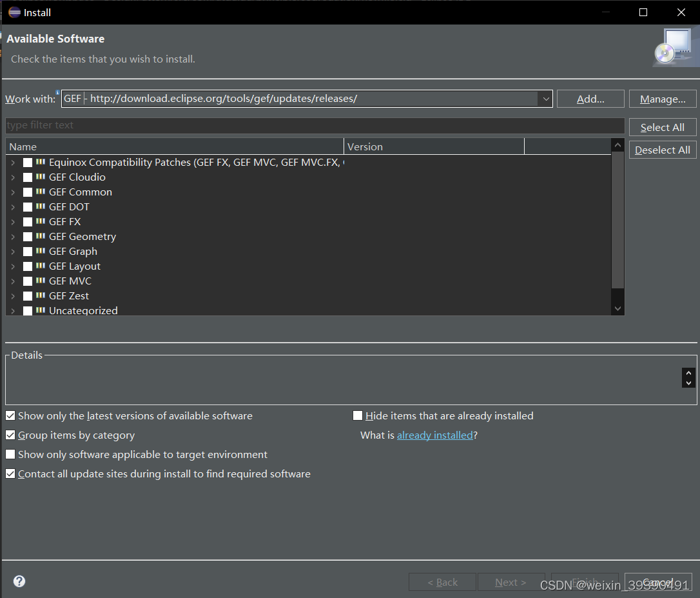Expand the Equinox Compatibility Patches node

pyautogui.click(x=13, y=163)
